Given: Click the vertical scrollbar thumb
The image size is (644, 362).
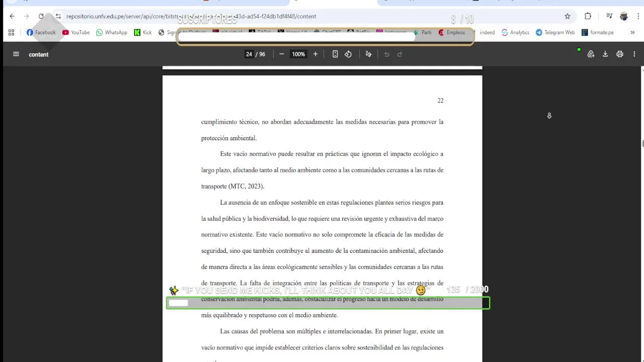Looking at the screenshot, I should [642, 143].
